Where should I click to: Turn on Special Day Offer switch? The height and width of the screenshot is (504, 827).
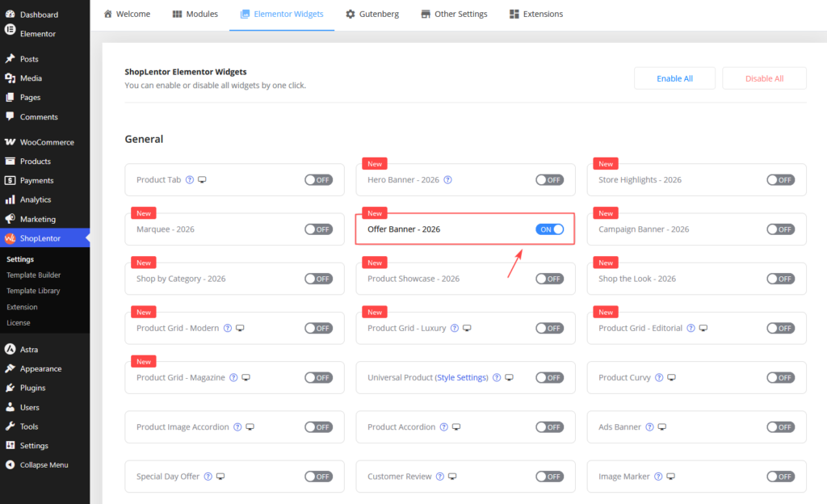318,477
